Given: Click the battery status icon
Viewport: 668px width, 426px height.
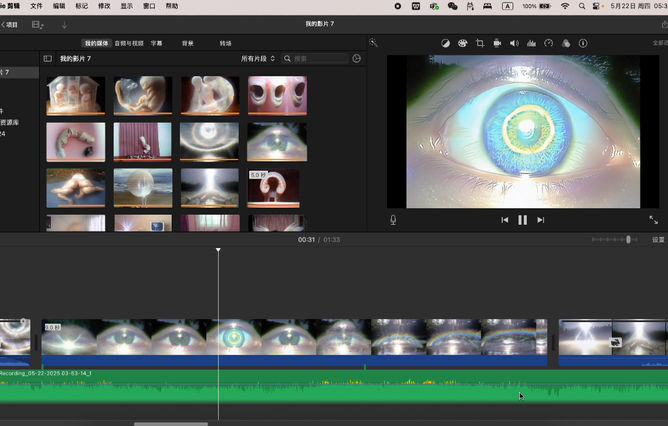Looking at the screenshot, I should [545, 6].
